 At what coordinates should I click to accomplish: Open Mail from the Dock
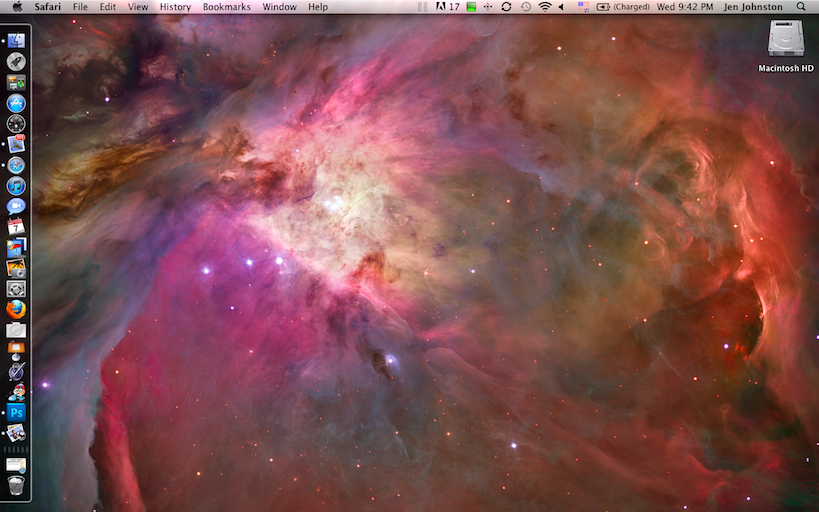click(x=16, y=144)
